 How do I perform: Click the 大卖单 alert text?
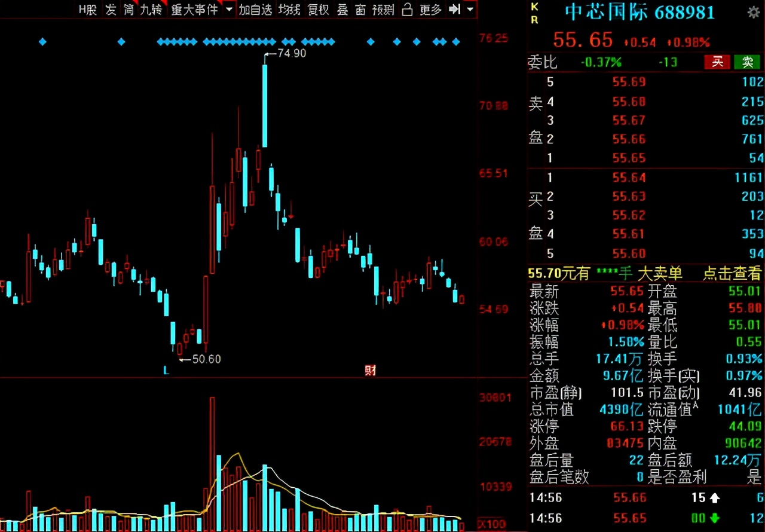660,273
